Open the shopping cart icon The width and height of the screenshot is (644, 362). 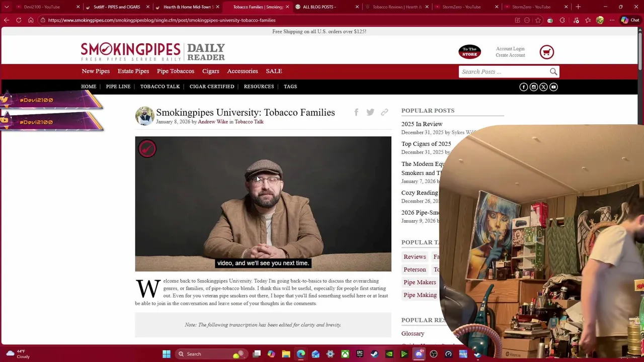[x=546, y=52]
